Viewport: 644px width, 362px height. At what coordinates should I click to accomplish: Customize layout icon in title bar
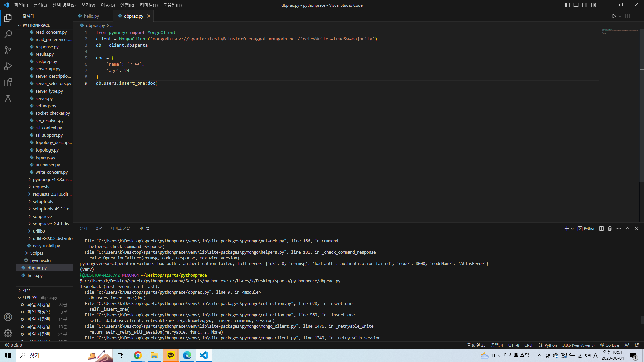point(594,5)
